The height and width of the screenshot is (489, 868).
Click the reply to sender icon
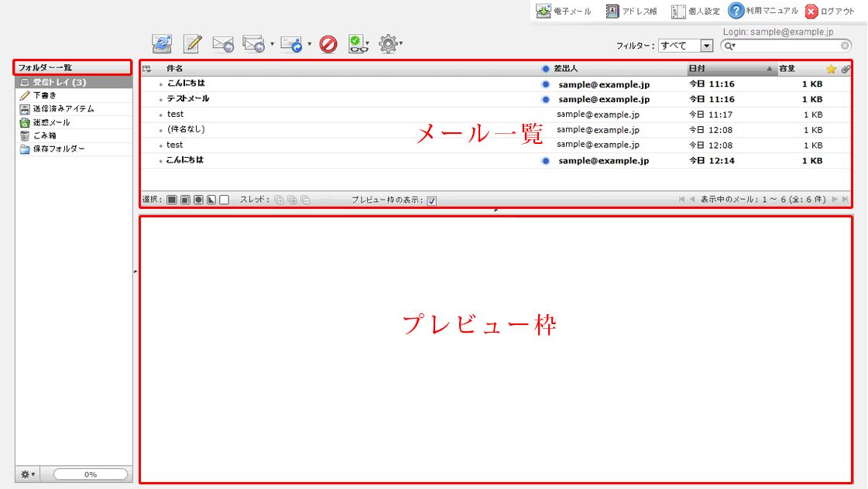tap(223, 44)
